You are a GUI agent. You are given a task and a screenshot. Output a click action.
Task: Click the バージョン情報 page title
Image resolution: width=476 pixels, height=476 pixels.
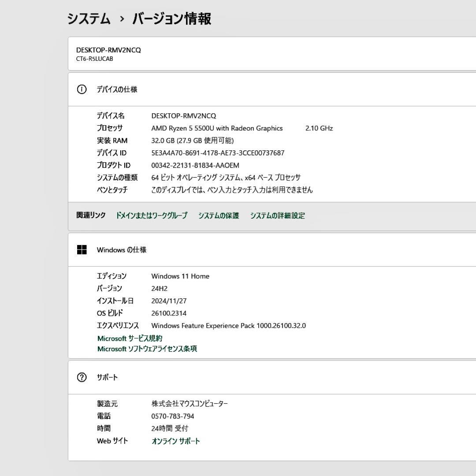(172, 19)
